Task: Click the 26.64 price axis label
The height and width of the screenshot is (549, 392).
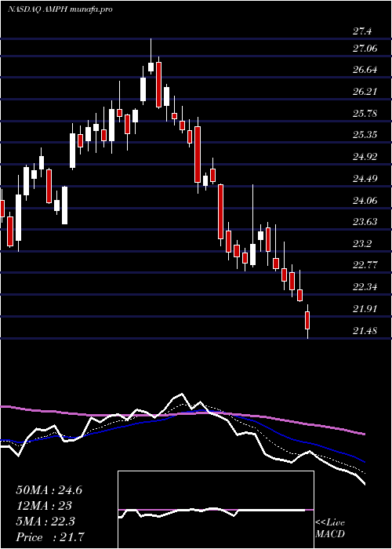Action: [365, 70]
